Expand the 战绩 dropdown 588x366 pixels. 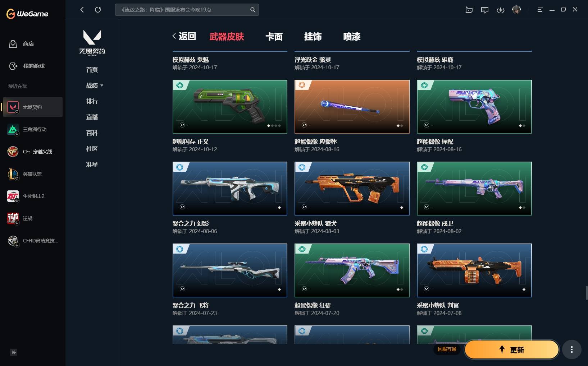click(95, 85)
